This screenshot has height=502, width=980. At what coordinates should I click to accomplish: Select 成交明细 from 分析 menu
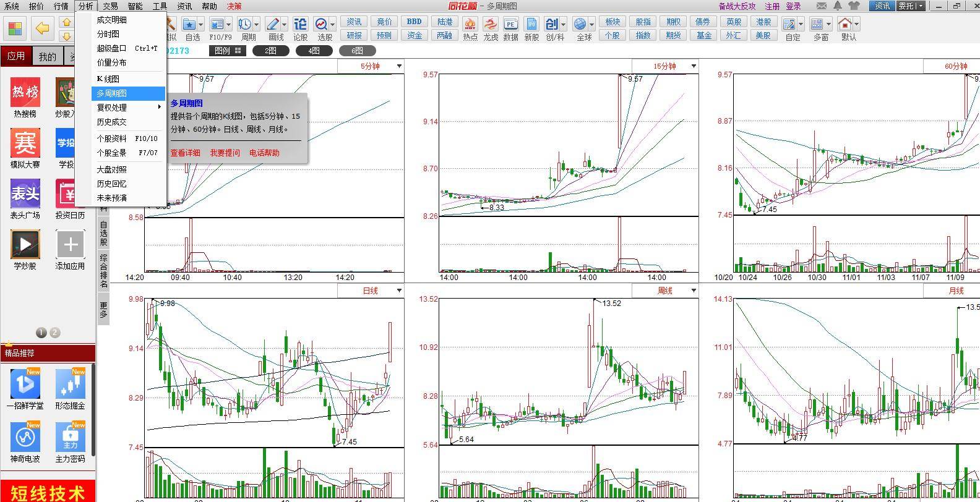(x=129, y=20)
